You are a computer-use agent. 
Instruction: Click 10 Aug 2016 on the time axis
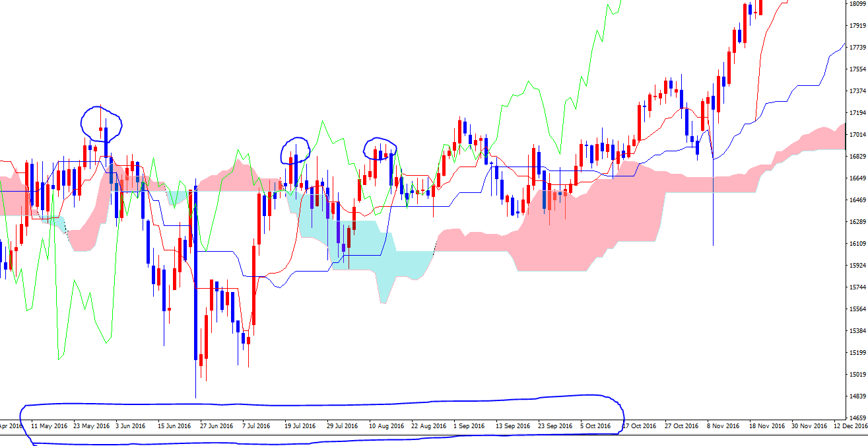pyautogui.click(x=385, y=426)
